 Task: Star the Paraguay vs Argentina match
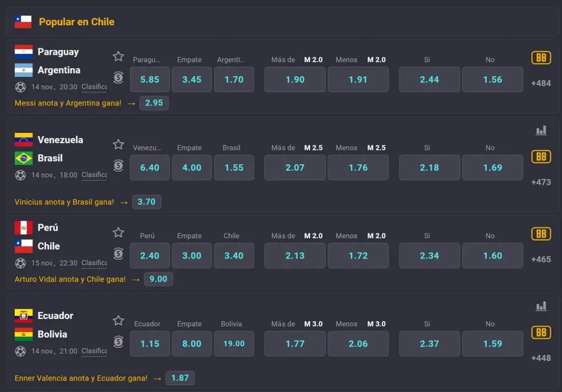[119, 57]
